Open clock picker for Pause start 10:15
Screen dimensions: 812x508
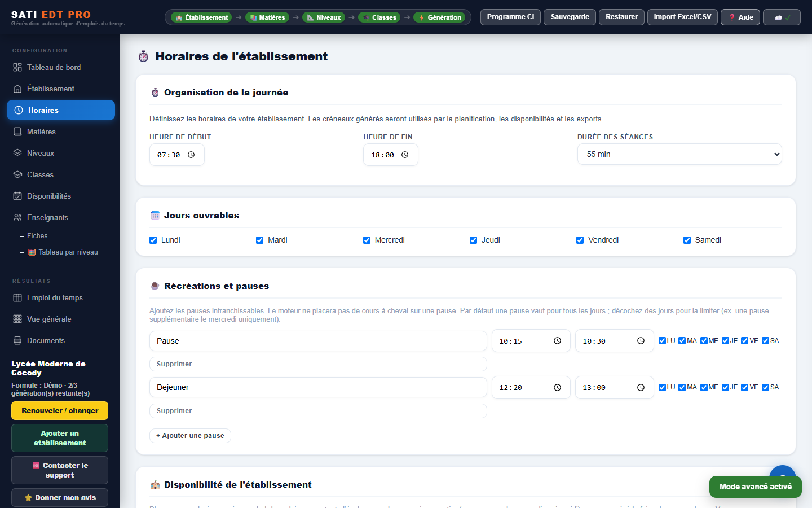click(x=557, y=341)
